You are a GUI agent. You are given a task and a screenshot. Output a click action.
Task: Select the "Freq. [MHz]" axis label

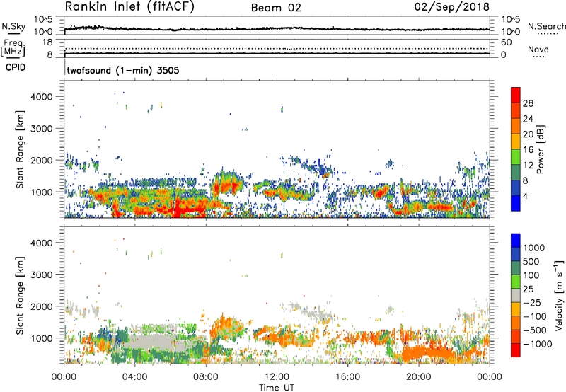13,48
